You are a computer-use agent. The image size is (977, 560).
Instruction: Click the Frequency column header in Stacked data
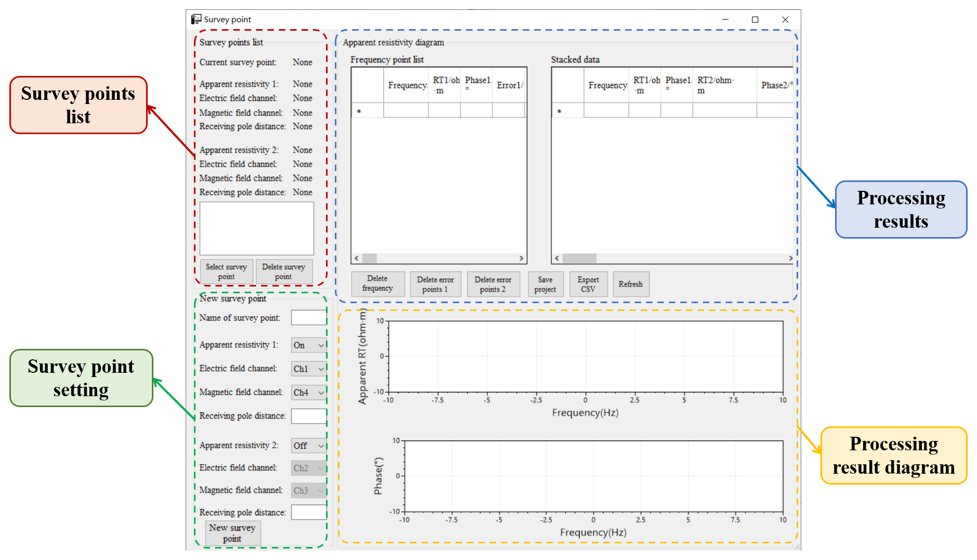coord(606,85)
